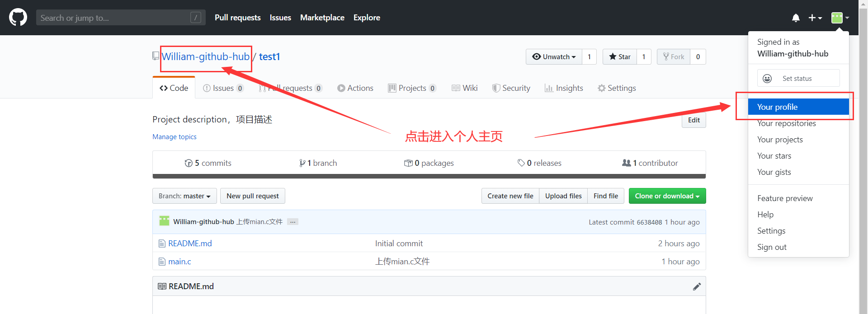The image size is (868, 314).
Task: Switch to the Security tab
Action: point(511,88)
